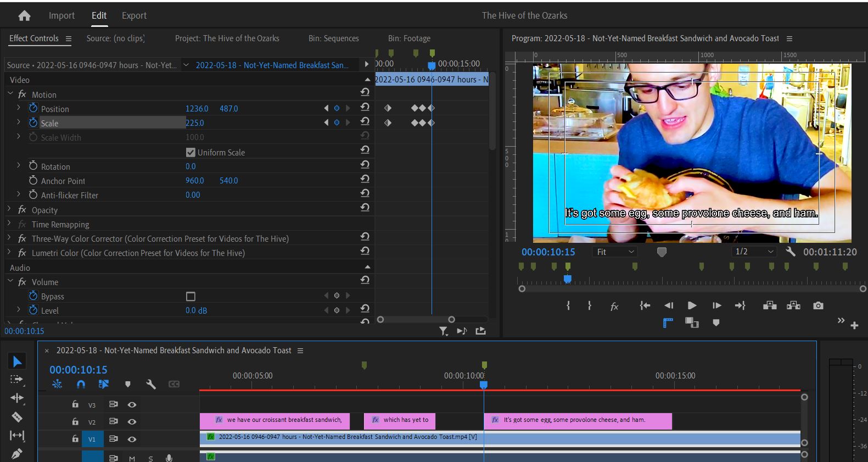868x462 pixels.
Task: Click the Extract button in Program monitor
Action: click(x=793, y=305)
